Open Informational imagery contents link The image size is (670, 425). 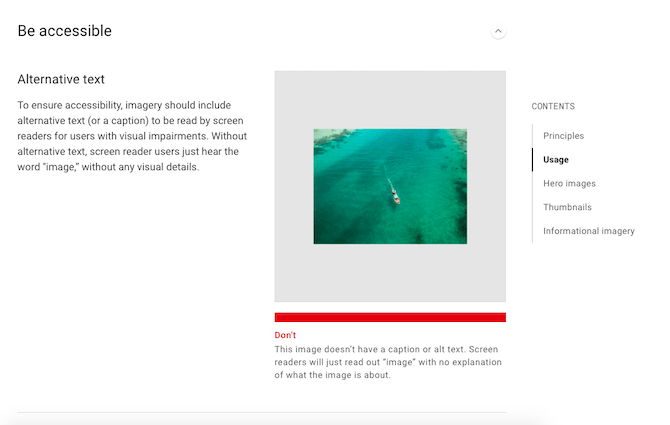pyautogui.click(x=588, y=231)
